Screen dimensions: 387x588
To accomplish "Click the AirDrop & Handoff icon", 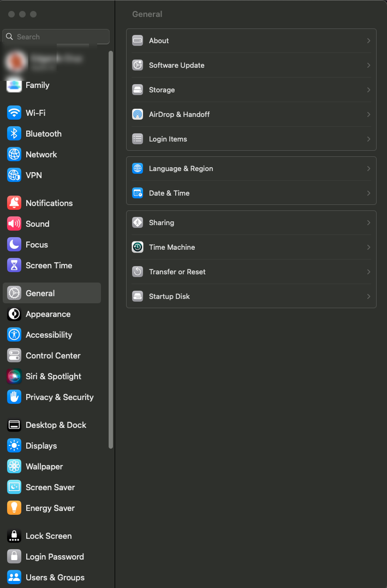I will click(138, 115).
